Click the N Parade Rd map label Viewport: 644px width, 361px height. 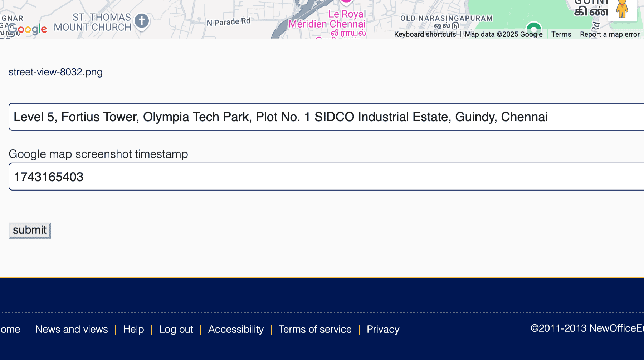coord(229,22)
